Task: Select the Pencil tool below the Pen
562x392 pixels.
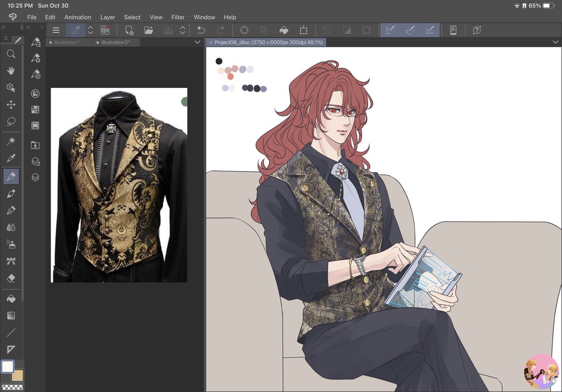Action: (11, 194)
